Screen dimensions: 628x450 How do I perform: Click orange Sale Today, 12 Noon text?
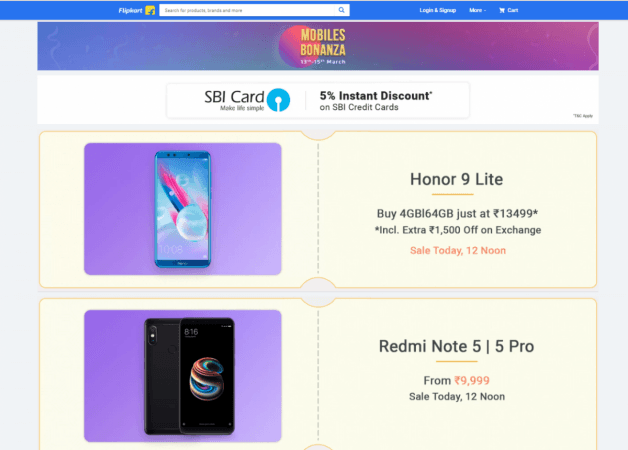(x=458, y=251)
